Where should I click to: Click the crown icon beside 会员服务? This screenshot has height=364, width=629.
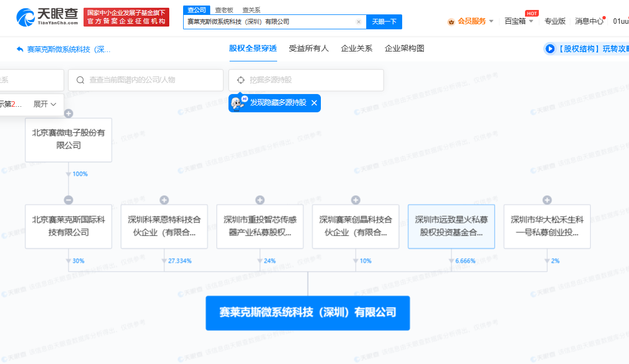[451, 22]
